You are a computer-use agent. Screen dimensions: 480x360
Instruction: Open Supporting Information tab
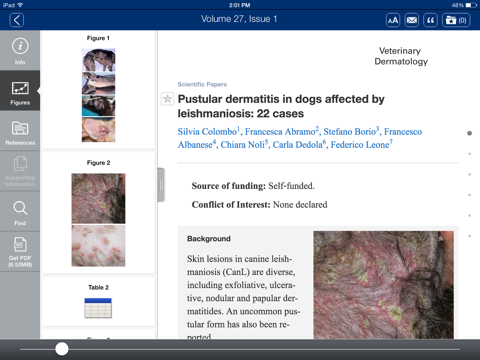coord(20,171)
